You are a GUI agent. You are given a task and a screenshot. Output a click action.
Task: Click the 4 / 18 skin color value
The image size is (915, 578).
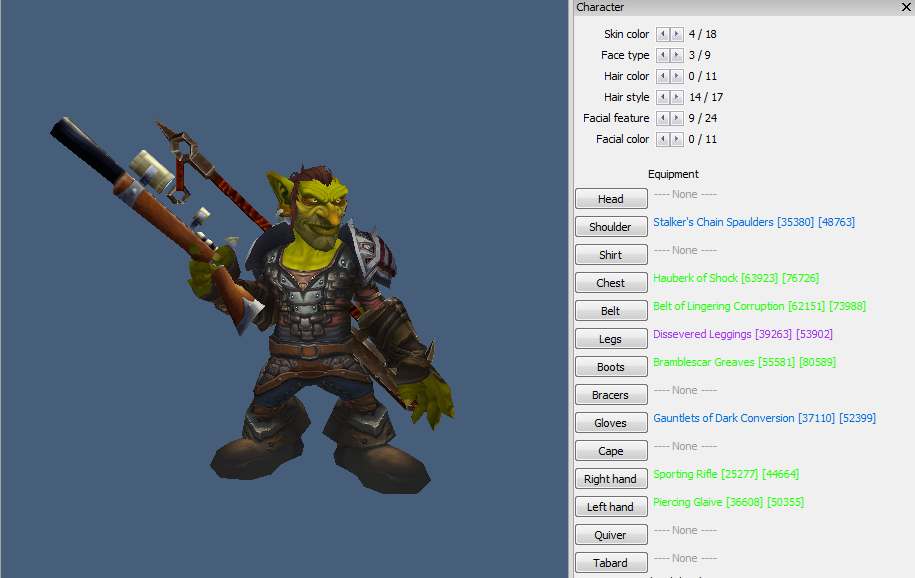(x=702, y=34)
